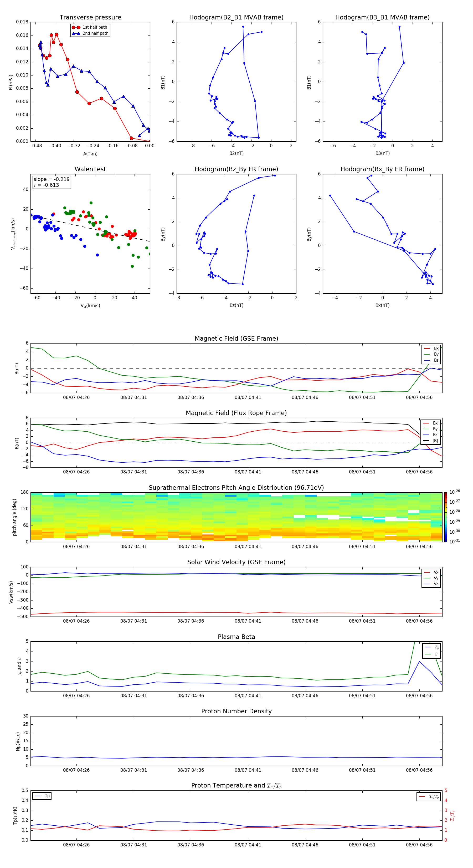The height and width of the screenshot is (868, 473).
Task: Select "Bx'" in Flux Rope legend
Action: click(x=431, y=423)
